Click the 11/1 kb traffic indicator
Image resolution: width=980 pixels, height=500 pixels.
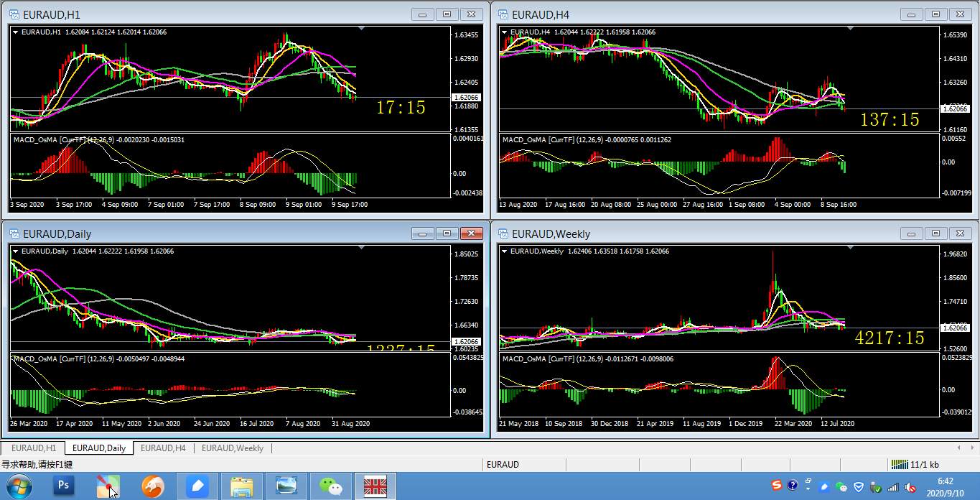[x=924, y=465]
